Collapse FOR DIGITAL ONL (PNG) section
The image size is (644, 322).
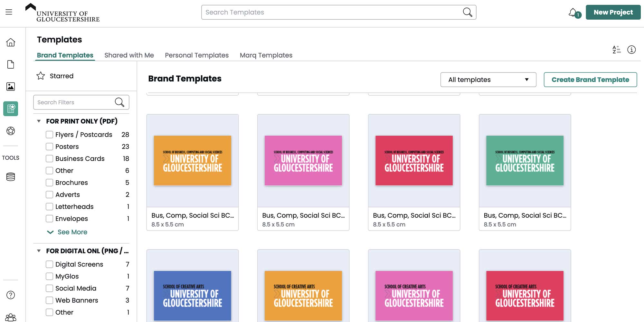[x=39, y=251]
